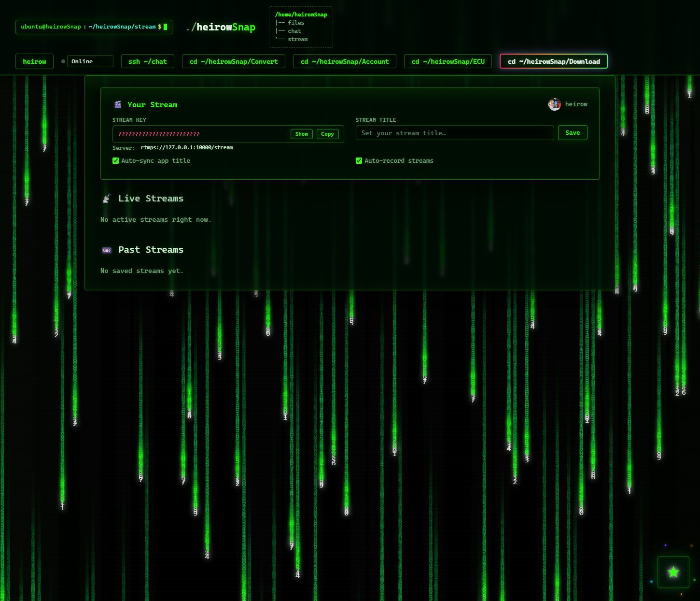
Task: Save the stream title
Action: coord(573,133)
